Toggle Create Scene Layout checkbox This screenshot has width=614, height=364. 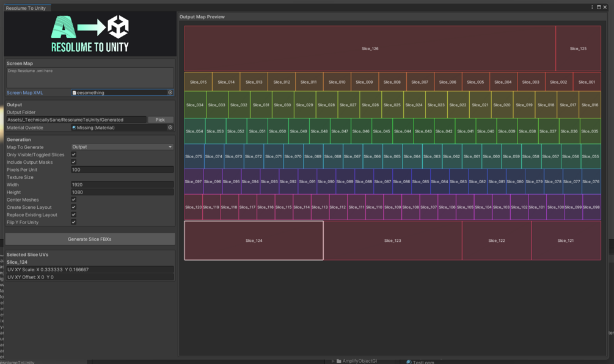(x=73, y=207)
